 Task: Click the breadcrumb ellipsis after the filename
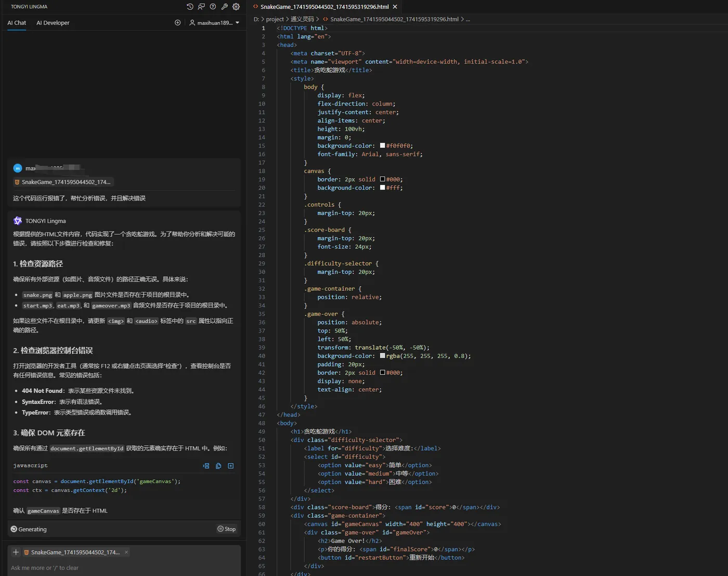coord(468,19)
